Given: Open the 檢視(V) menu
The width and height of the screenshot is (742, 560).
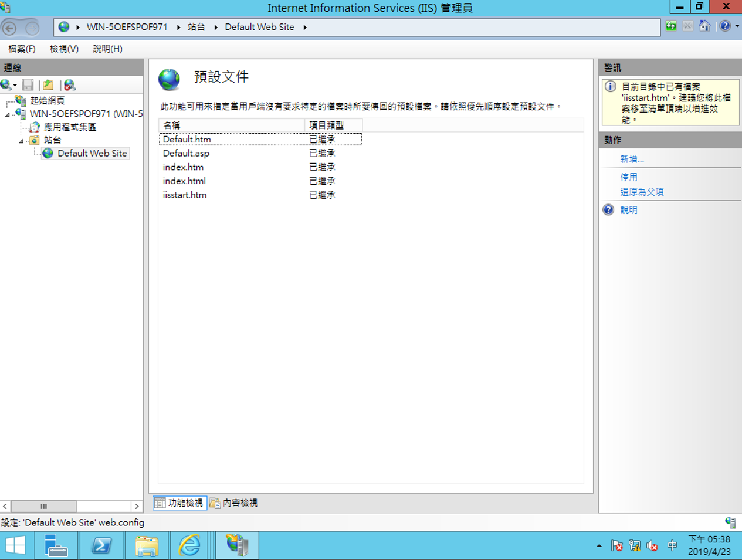Looking at the screenshot, I should click(64, 49).
